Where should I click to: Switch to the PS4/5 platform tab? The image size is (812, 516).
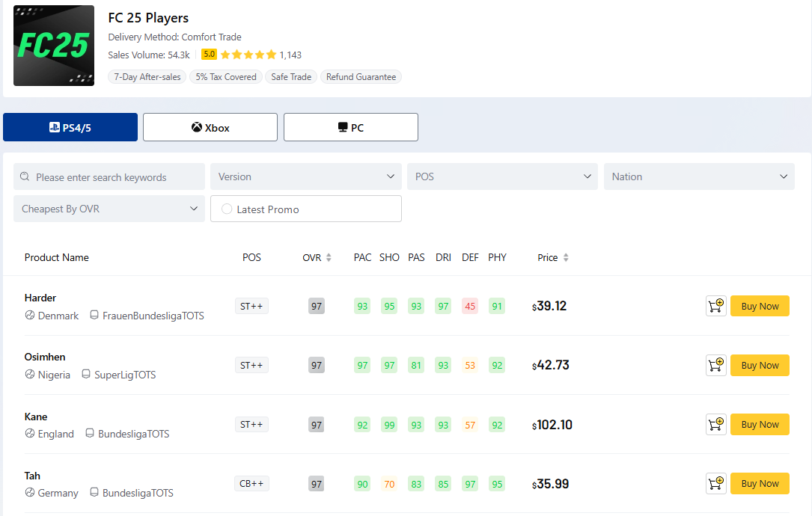(x=70, y=127)
